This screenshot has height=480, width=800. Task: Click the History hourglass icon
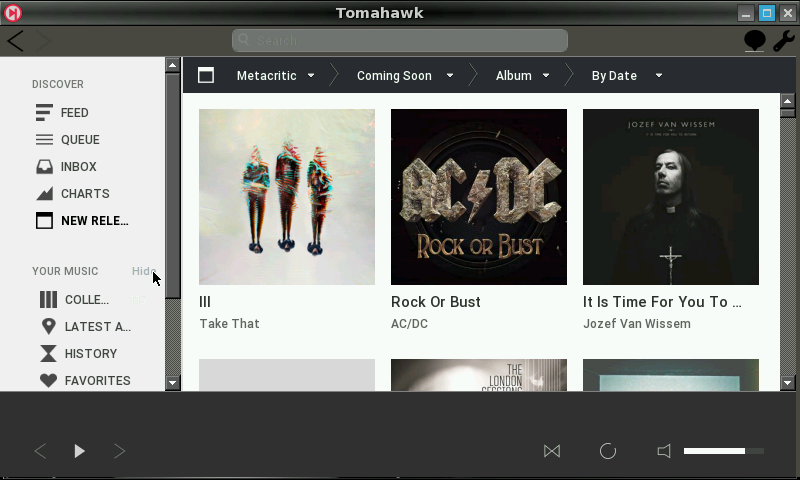(x=48, y=353)
